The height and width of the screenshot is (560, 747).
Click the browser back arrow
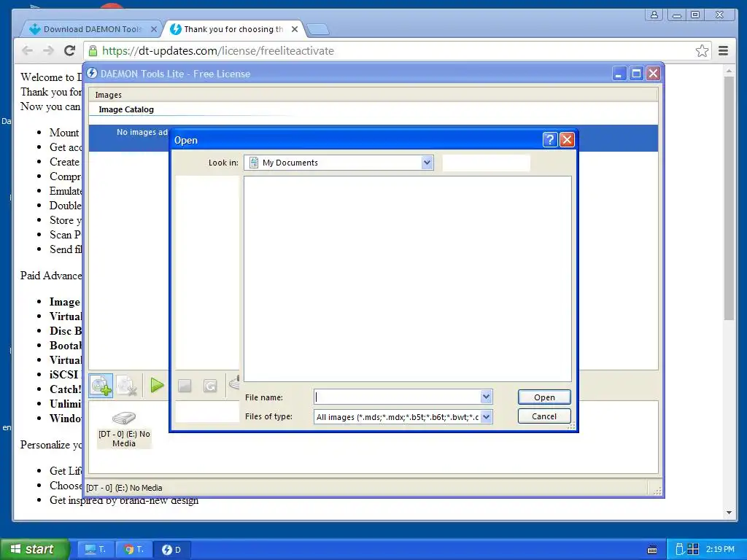[x=28, y=50]
